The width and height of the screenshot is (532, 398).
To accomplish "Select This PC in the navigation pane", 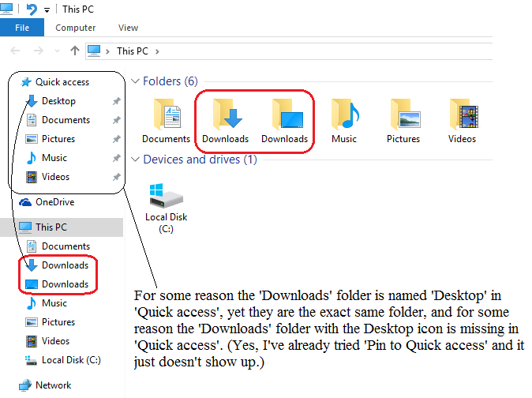I will tap(62, 227).
